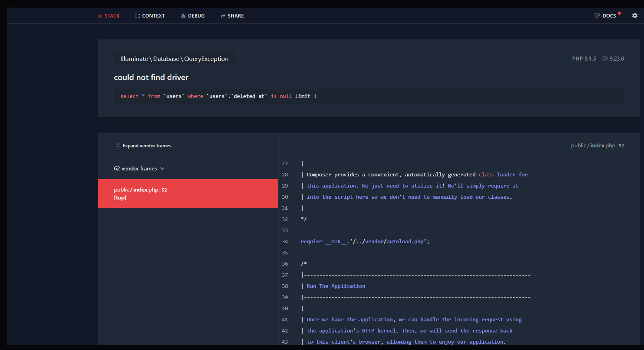Click the bug icon on the DEBUG tab
This screenshot has width=644, height=350.
pyautogui.click(x=183, y=16)
